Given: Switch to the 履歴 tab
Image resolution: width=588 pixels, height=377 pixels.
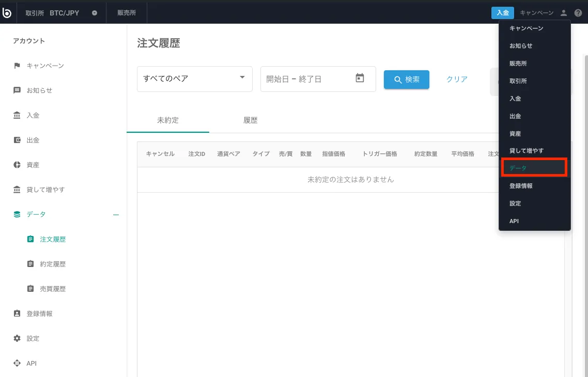Looking at the screenshot, I should click(251, 120).
